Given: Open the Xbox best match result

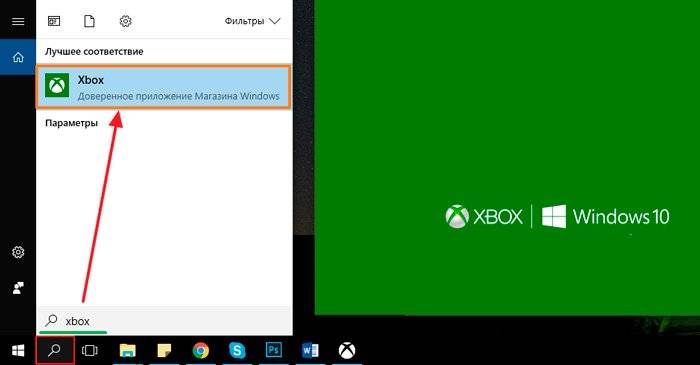Looking at the screenshot, I should [x=163, y=87].
